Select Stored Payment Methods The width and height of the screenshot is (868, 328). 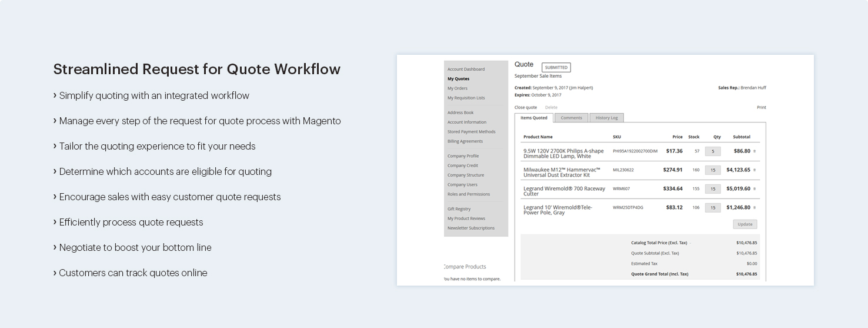[471, 131]
